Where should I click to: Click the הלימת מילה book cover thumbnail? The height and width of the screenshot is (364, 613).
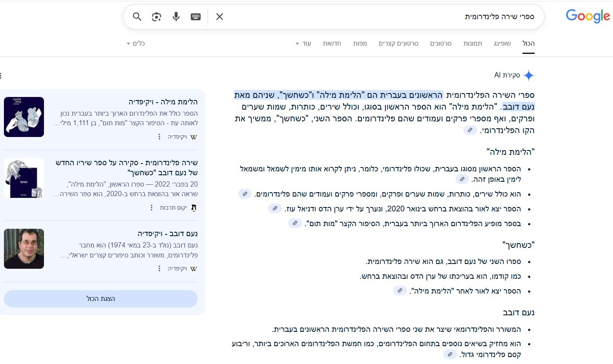point(24,117)
